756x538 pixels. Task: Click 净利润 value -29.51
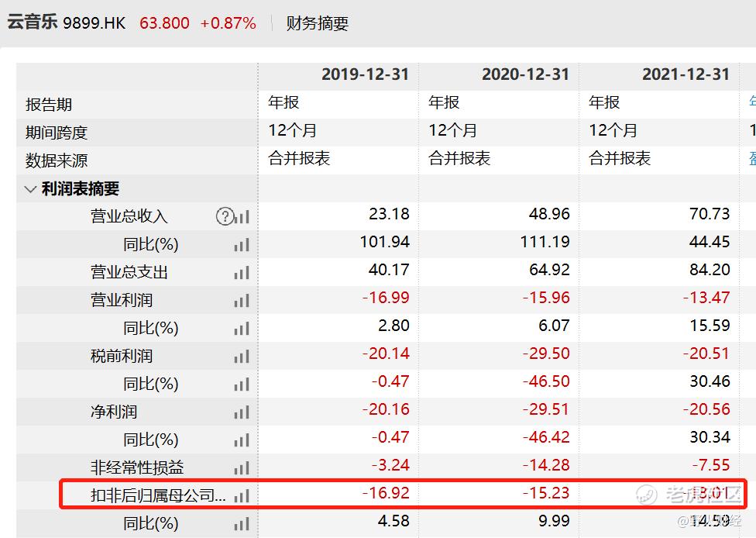pyautogui.click(x=546, y=409)
